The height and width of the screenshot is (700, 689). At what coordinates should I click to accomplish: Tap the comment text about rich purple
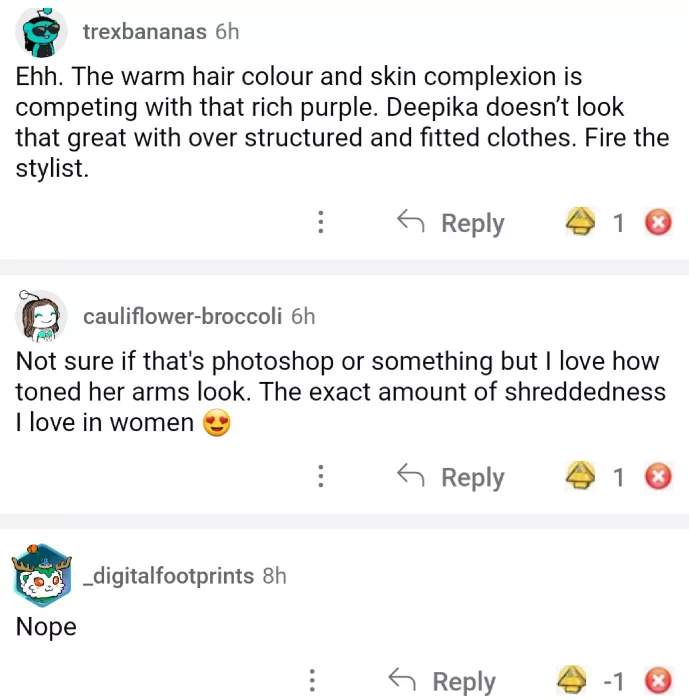pyautogui.click(x=340, y=122)
